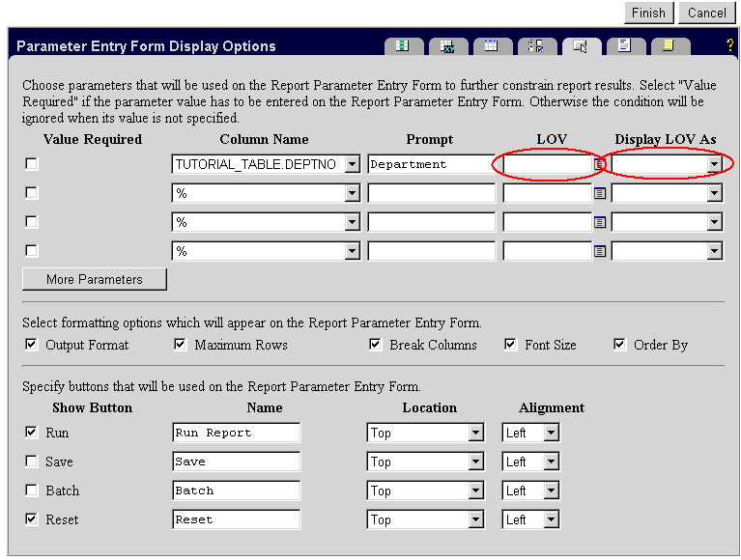Open the Display LOV As dropdown in first row
Viewport: 741px width, 560px height.
tap(714, 165)
